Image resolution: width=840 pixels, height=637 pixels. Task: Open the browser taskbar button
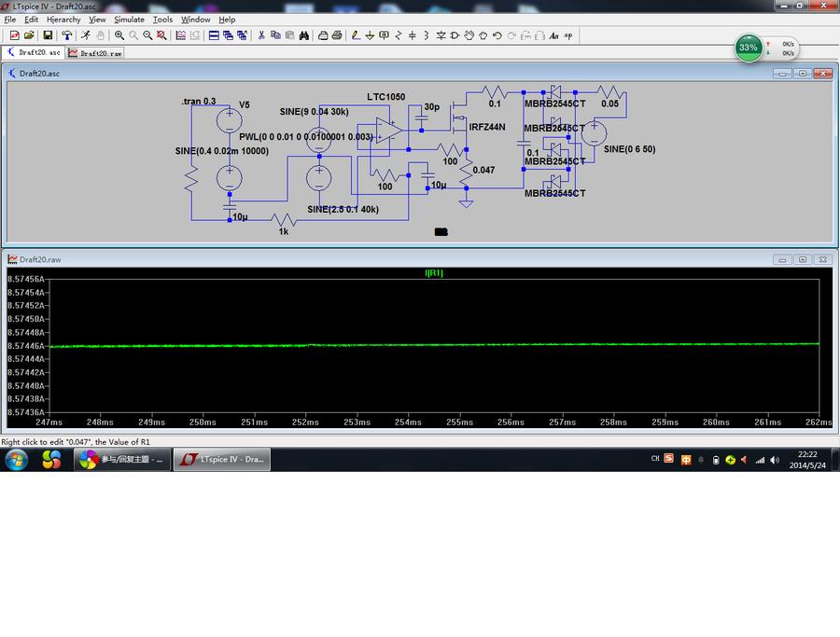[122, 459]
